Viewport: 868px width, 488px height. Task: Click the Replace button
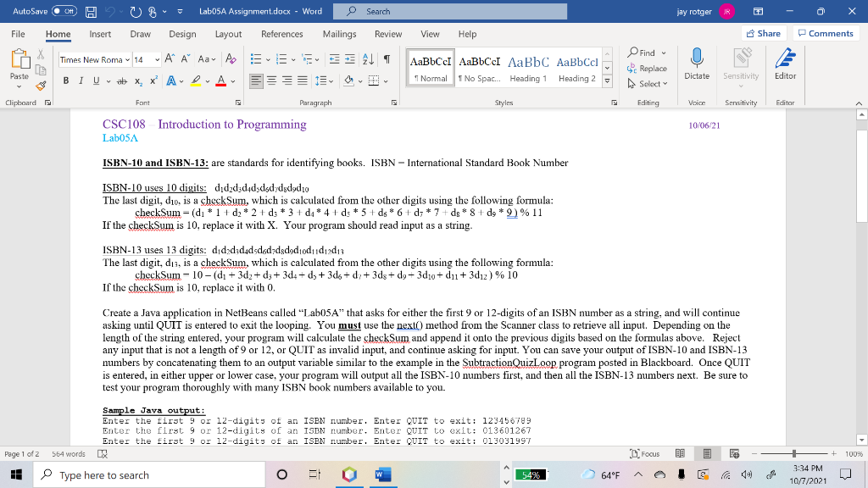coord(647,69)
